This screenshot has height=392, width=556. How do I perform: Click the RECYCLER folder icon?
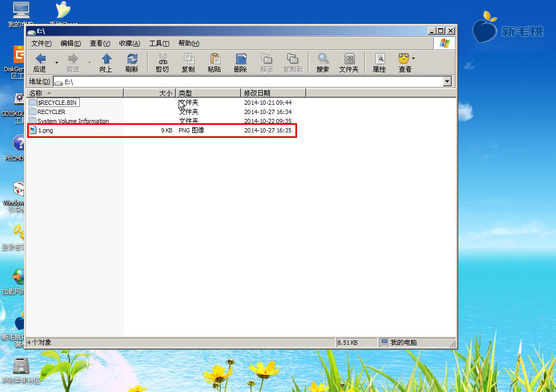[33, 111]
